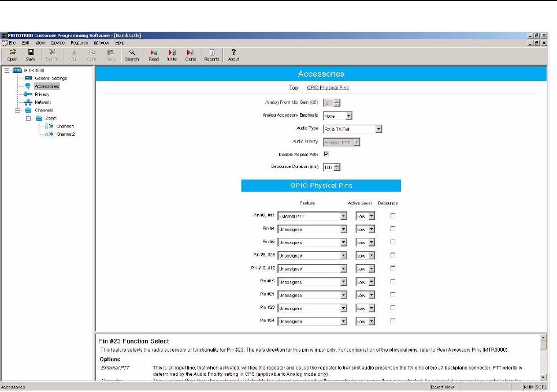Click the Top link
Screen dimensions: 557x392
(x=294, y=87)
